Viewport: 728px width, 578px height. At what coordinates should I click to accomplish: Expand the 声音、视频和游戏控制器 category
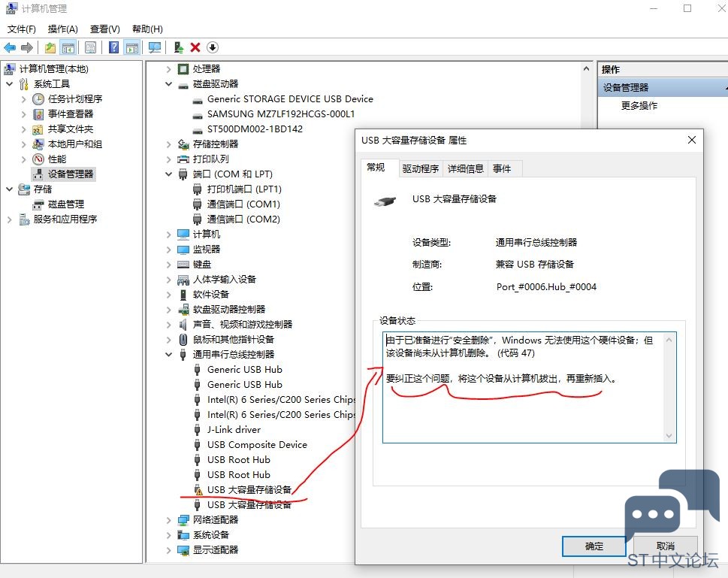pyautogui.click(x=168, y=324)
